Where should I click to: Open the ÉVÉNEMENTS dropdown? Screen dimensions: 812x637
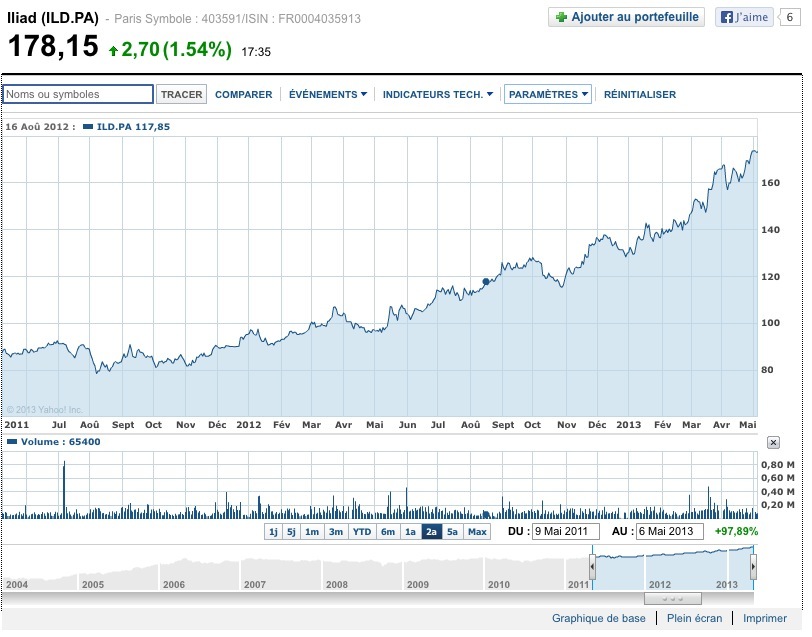point(328,94)
